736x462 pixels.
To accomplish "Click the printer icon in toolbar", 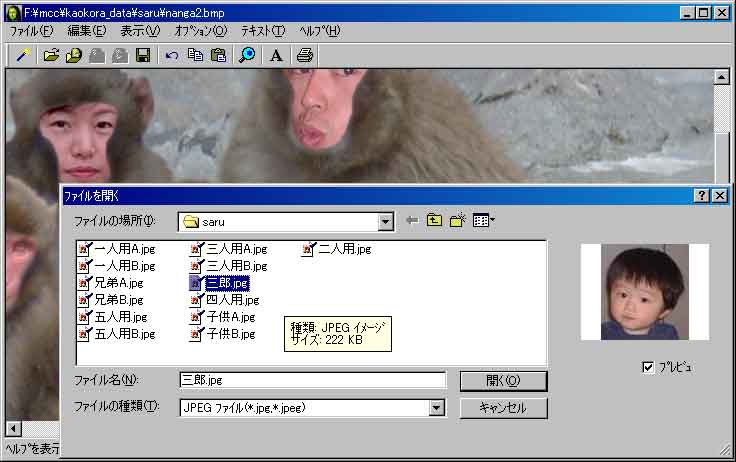I will click(304, 55).
